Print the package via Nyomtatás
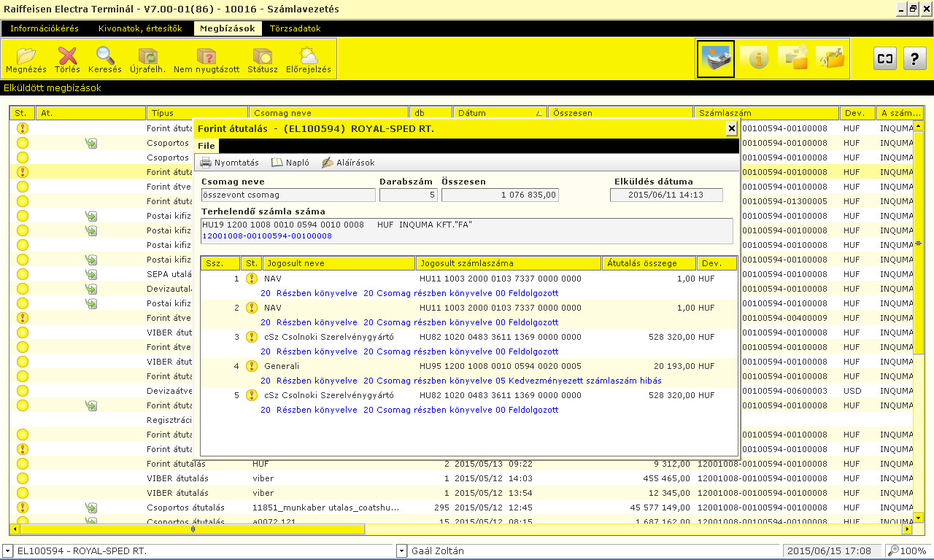This screenshot has height=560, width=934. [229, 163]
